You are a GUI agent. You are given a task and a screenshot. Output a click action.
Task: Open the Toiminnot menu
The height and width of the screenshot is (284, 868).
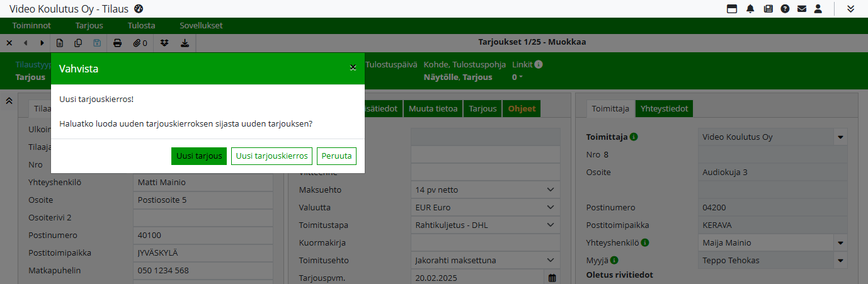[x=31, y=26]
